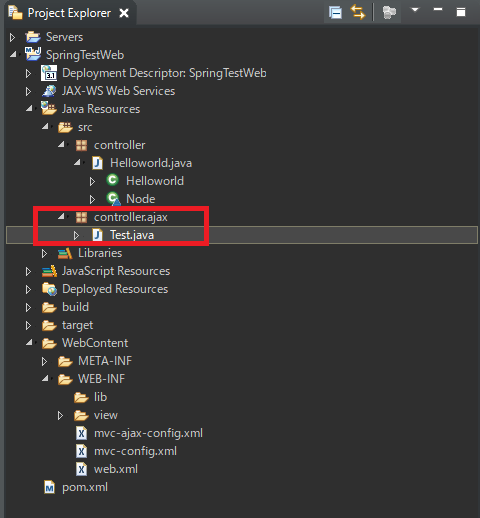
Task: Select the controller.ajax package icon
Action: pos(81,217)
